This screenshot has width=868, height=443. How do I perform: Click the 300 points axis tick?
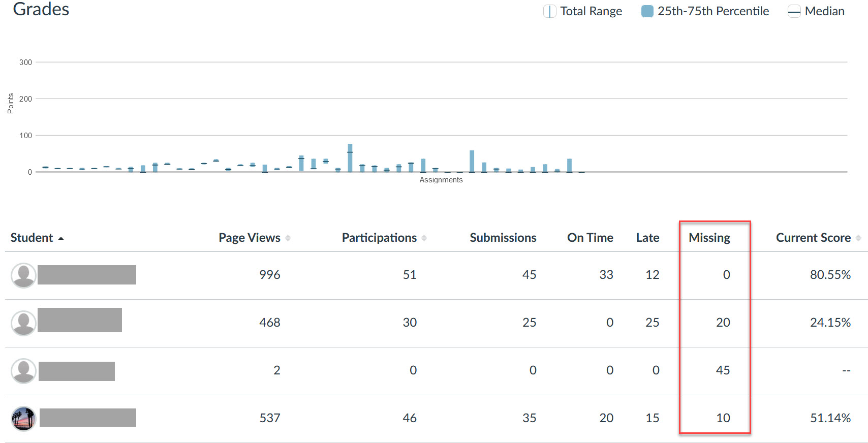tap(25, 62)
